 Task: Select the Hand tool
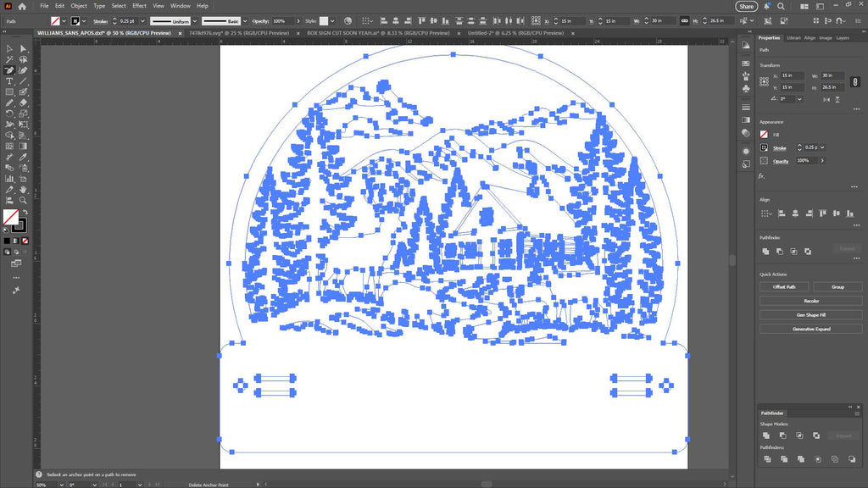click(23, 189)
